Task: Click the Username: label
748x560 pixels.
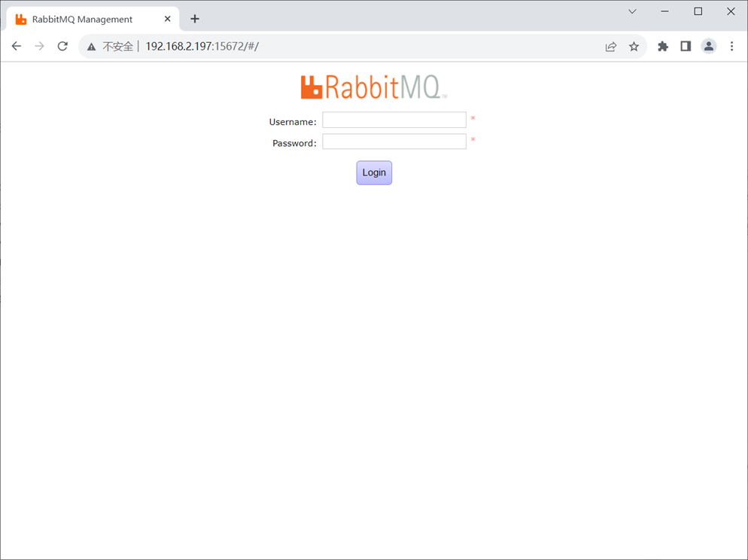Action: pos(293,122)
